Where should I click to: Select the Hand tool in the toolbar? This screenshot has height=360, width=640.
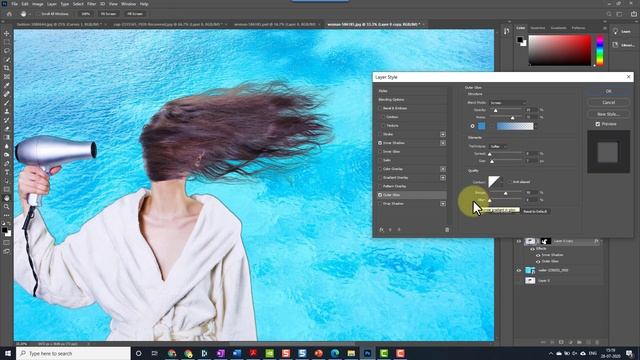point(7,198)
